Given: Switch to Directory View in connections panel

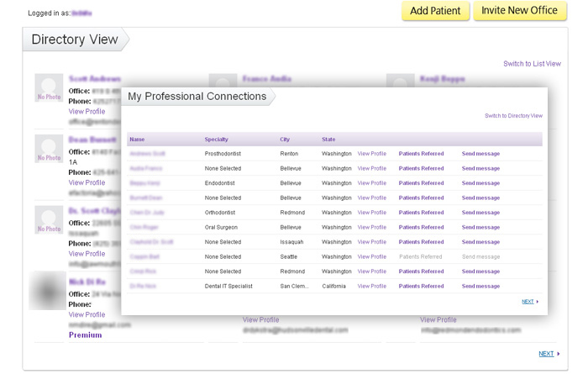Looking at the screenshot, I should tap(513, 115).
